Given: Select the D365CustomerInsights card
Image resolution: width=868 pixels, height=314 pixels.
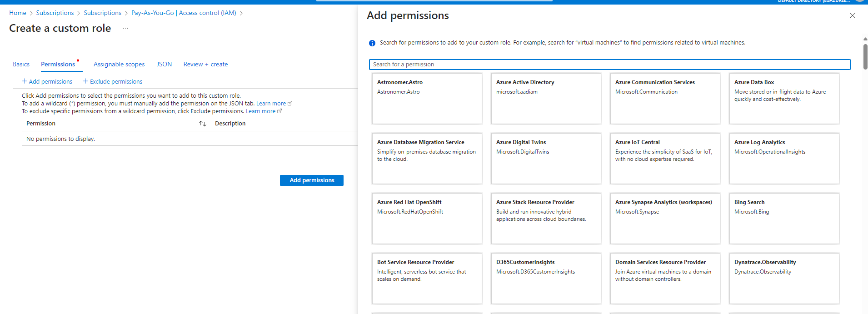Looking at the screenshot, I should click(x=546, y=279).
